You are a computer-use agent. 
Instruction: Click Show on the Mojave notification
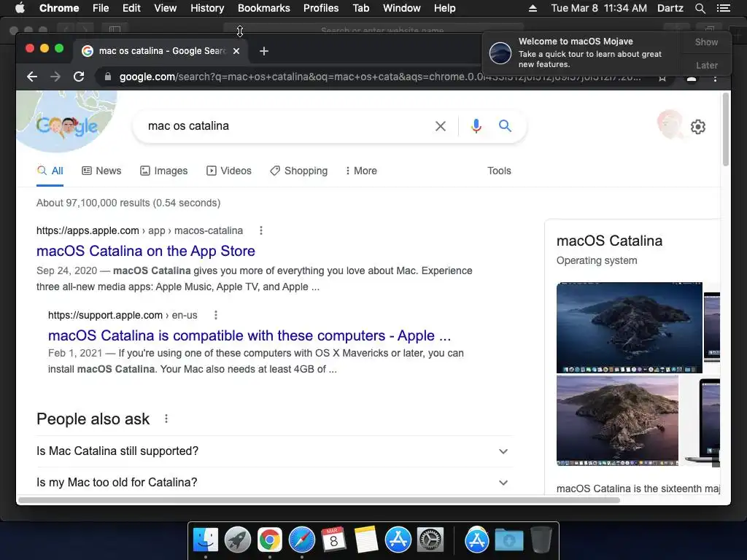click(706, 42)
